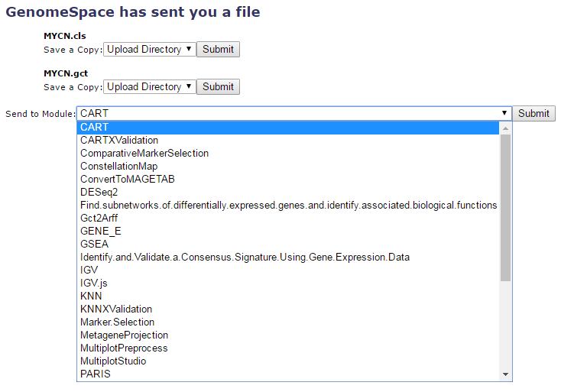Select CARTXValidation from the module list
Image resolution: width=561 pixels, height=392 pixels.
[x=119, y=141]
